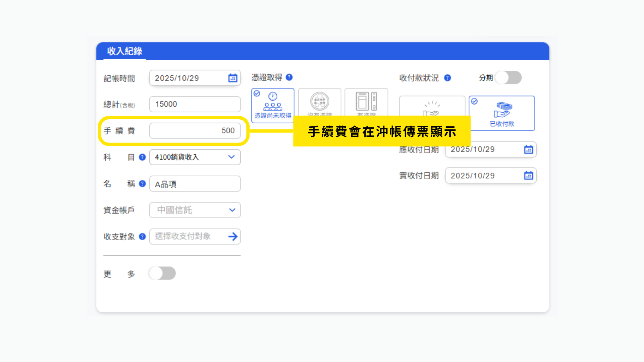The width and height of the screenshot is (644, 362).
Task: Click the help icon next to 名稱
Action: 142,184
